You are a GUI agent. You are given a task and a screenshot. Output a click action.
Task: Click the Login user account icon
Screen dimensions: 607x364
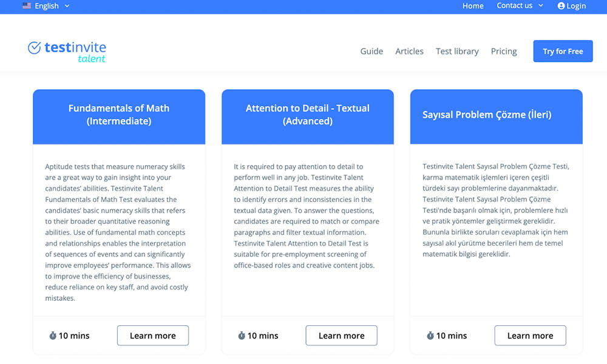pos(561,6)
